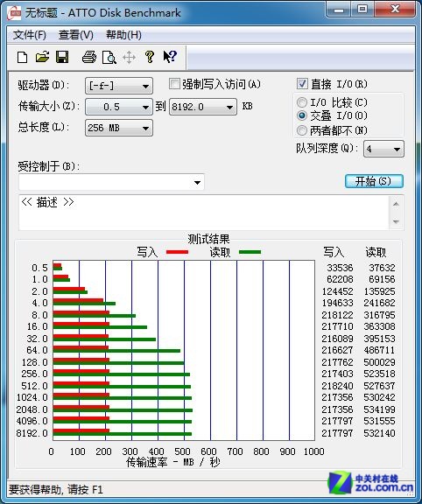Screen dimensions: 422x504
Task: Click the 开始(S) start button
Action: (374, 181)
